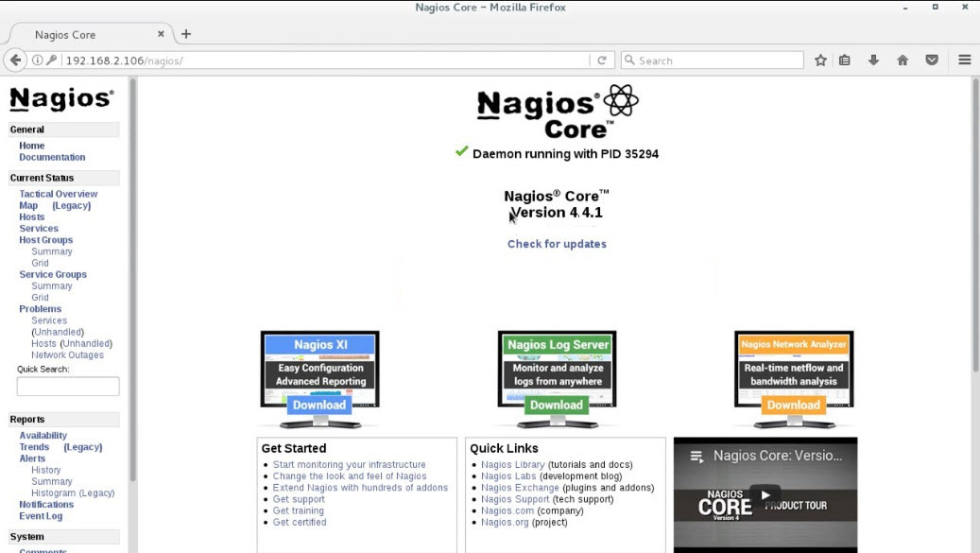Image resolution: width=980 pixels, height=553 pixels.
Task: Show site information via the info icon
Action: pos(38,60)
